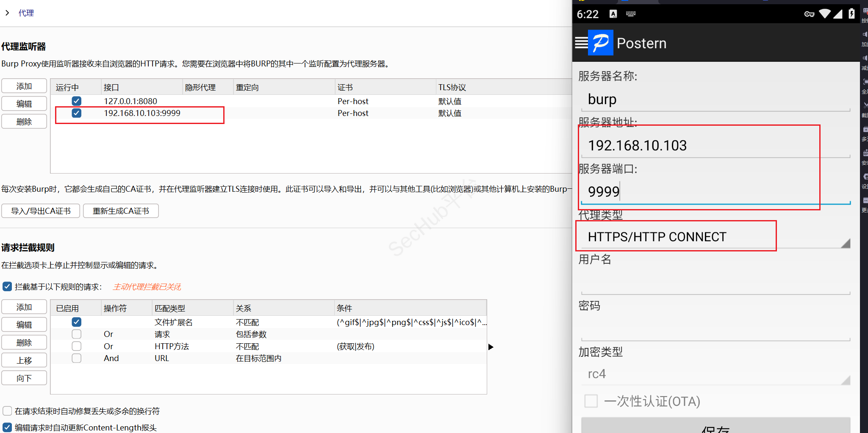Tap the keyboard icon in the Android status bar
The image size is (868, 433).
[x=631, y=14]
